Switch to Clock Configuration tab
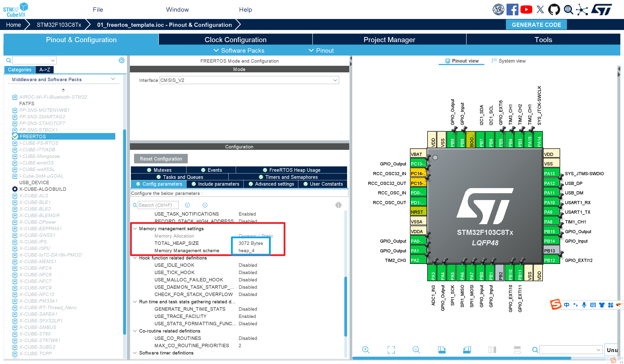 pyautogui.click(x=235, y=40)
